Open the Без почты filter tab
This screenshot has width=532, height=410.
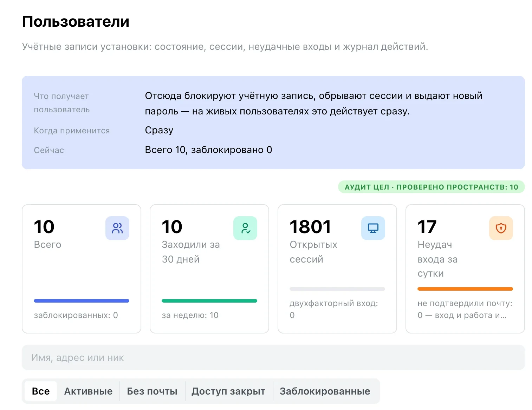coord(152,391)
